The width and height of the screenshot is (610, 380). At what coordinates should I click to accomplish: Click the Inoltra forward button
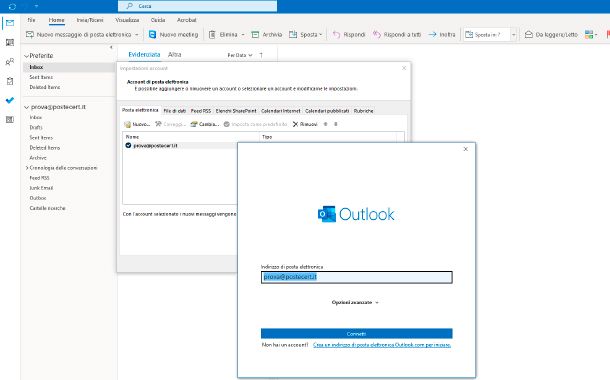pyautogui.click(x=442, y=35)
